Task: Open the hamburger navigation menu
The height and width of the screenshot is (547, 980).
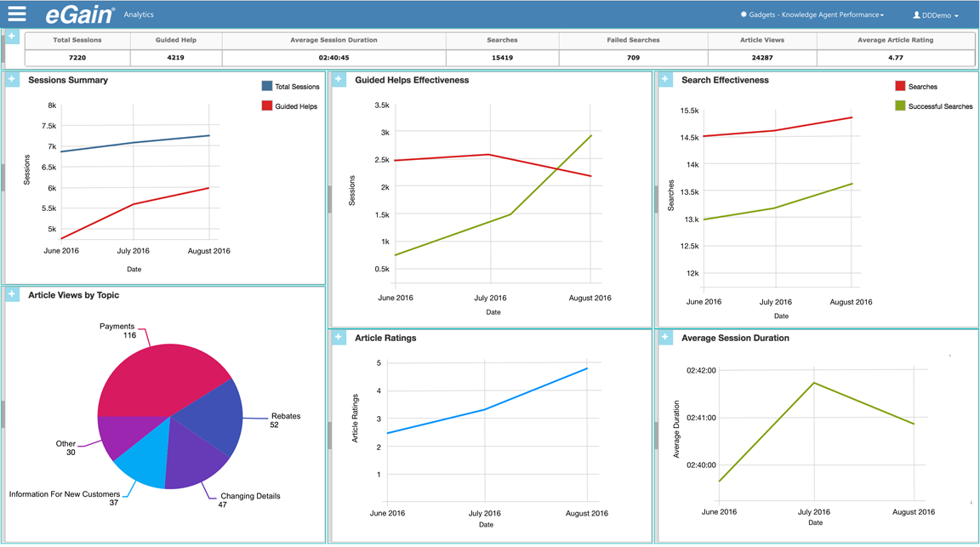Action: tap(15, 14)
